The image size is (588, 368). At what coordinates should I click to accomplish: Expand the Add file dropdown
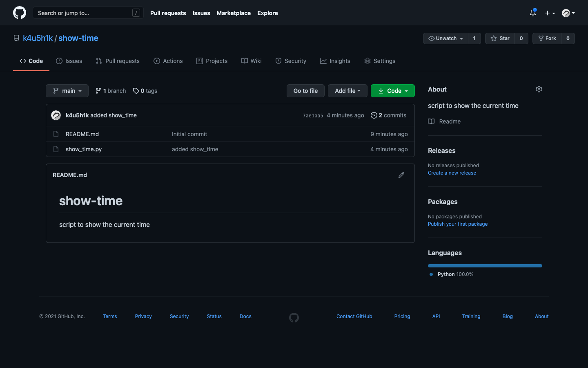347,91
